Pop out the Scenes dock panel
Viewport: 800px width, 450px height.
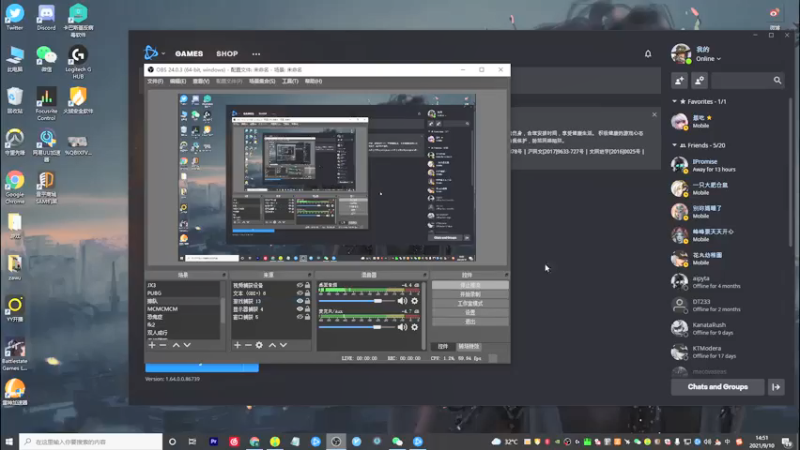tap(223, 275)
